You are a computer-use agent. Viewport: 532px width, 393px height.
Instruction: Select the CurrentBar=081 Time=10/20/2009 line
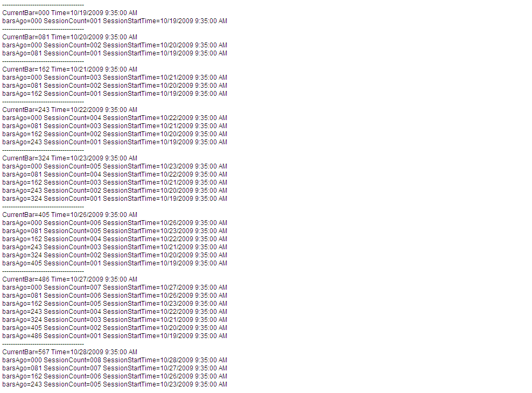coord(69,37)
